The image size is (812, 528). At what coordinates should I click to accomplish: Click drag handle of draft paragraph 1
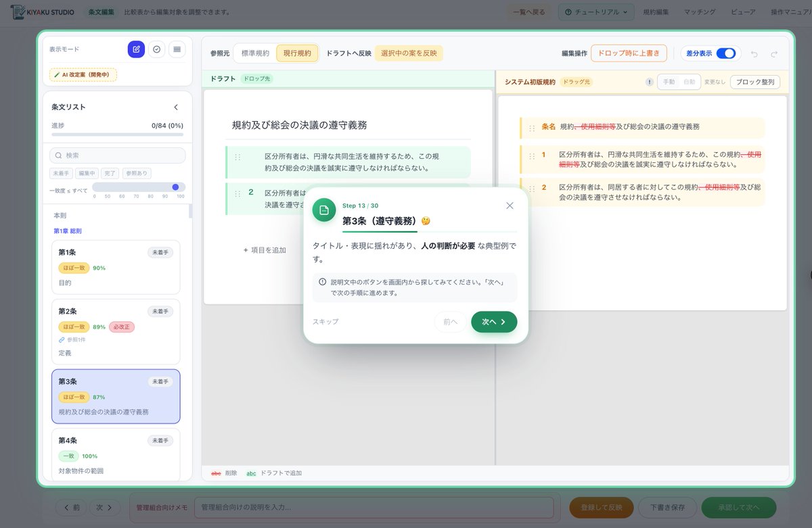[238, 157]
